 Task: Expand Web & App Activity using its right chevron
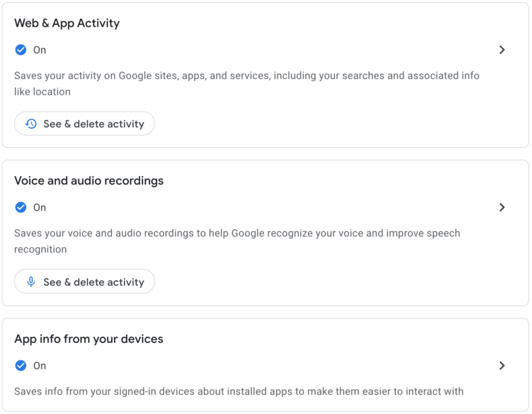pos(502,50)
